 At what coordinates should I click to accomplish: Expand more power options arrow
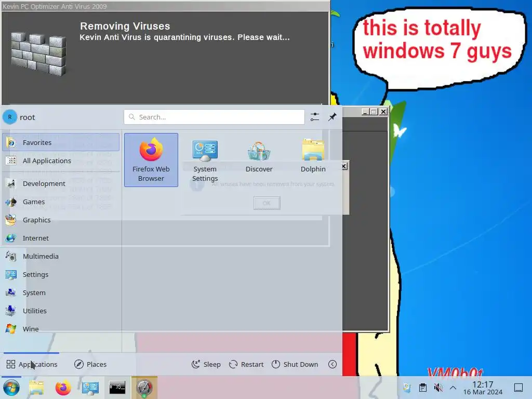[x=332, y=364]
